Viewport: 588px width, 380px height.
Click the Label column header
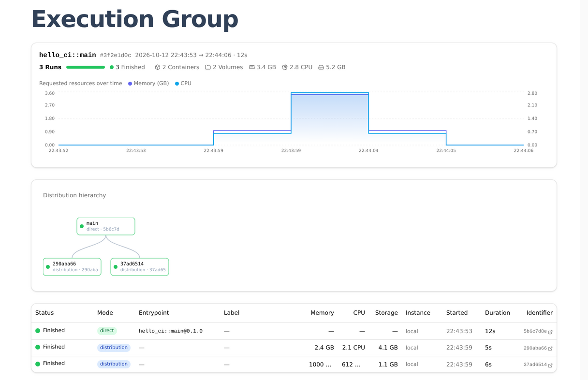pos(232,313)
